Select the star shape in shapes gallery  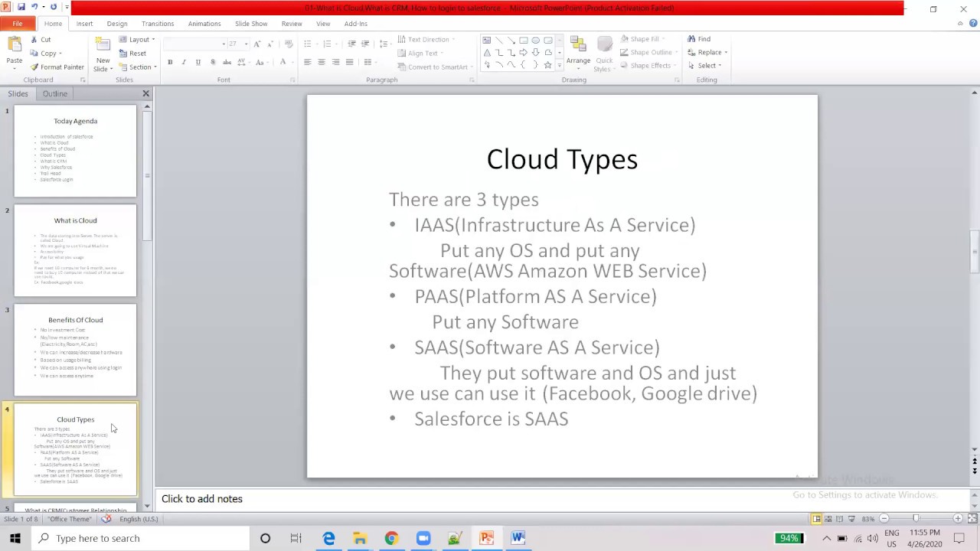(547, 65)
